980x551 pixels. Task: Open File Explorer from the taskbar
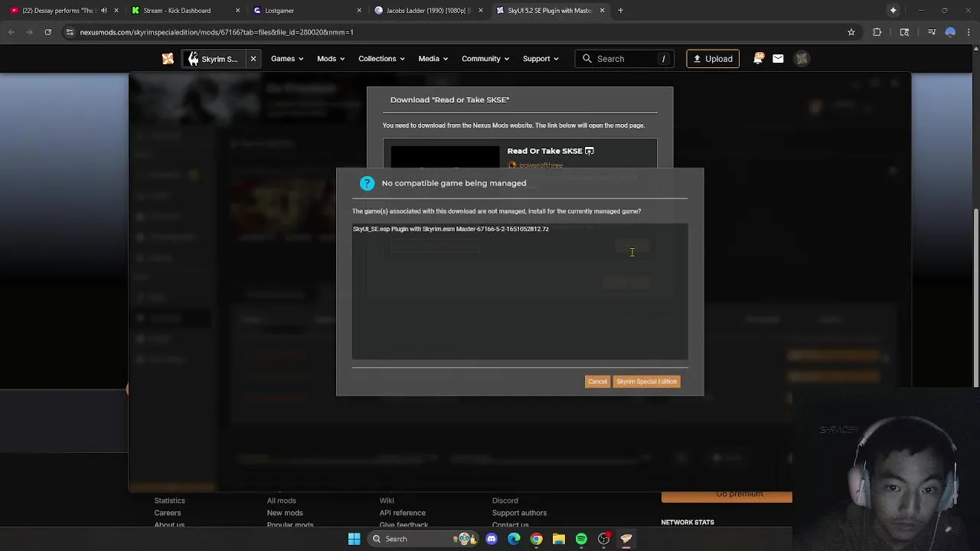coord(559,539)
